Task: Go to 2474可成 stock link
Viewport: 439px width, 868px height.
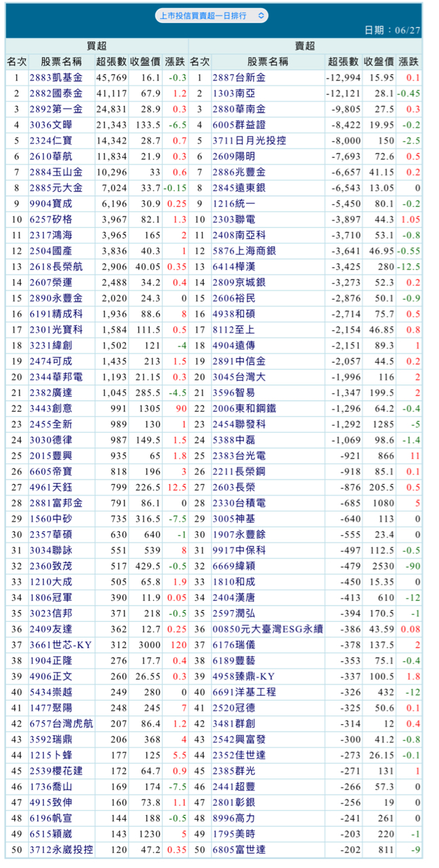Action: click(51, 361)
